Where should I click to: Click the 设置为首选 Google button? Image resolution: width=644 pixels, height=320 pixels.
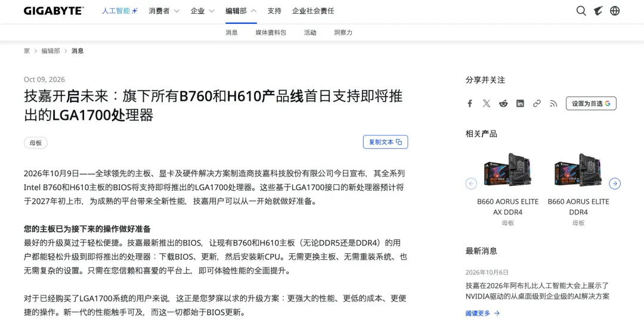(x=591, y=103)
